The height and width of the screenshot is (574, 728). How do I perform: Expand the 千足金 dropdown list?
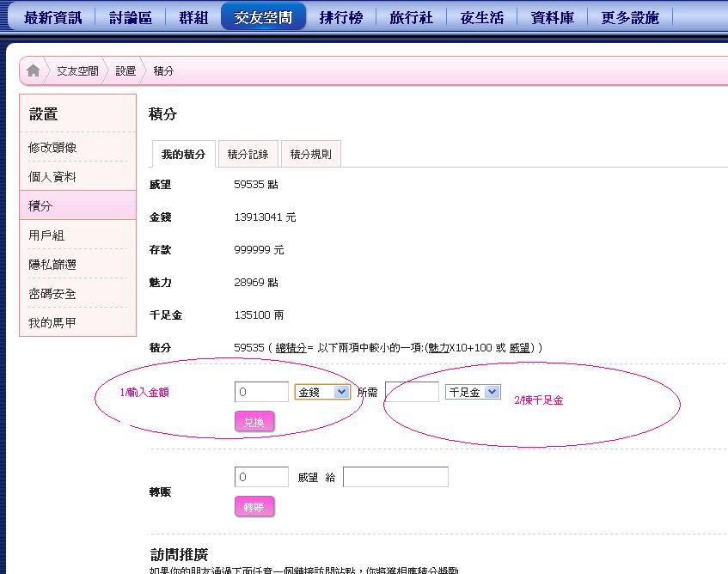click(473, 392)
